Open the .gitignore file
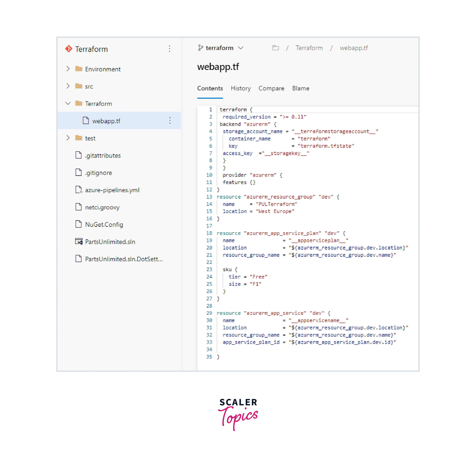Screen dimensions: 476x458 [98, 173]
